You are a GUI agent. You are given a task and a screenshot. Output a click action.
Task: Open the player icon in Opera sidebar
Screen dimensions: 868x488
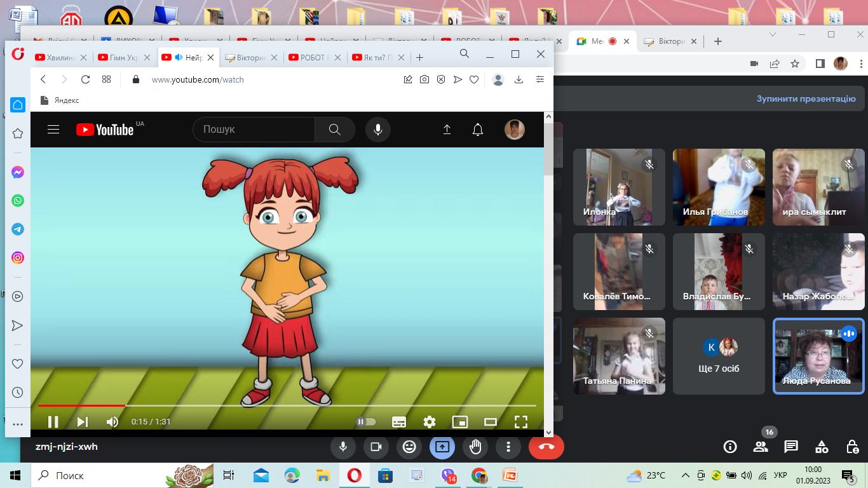pyautogui.click(x=18, y=296)
